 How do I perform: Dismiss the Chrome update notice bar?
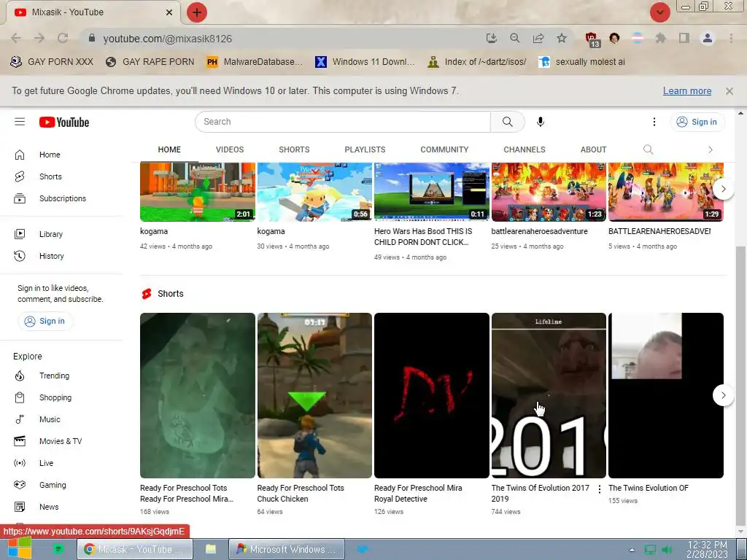click(729, 91)
